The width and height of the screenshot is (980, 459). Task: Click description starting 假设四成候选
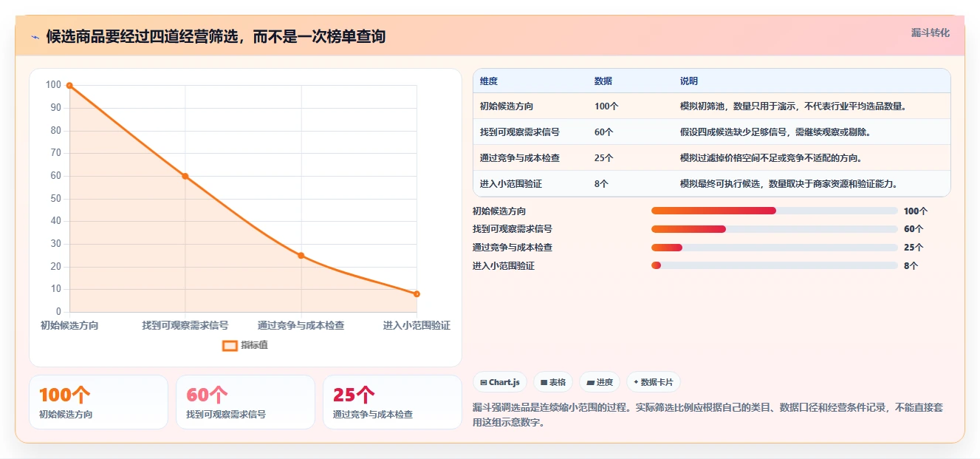point(775,132)
